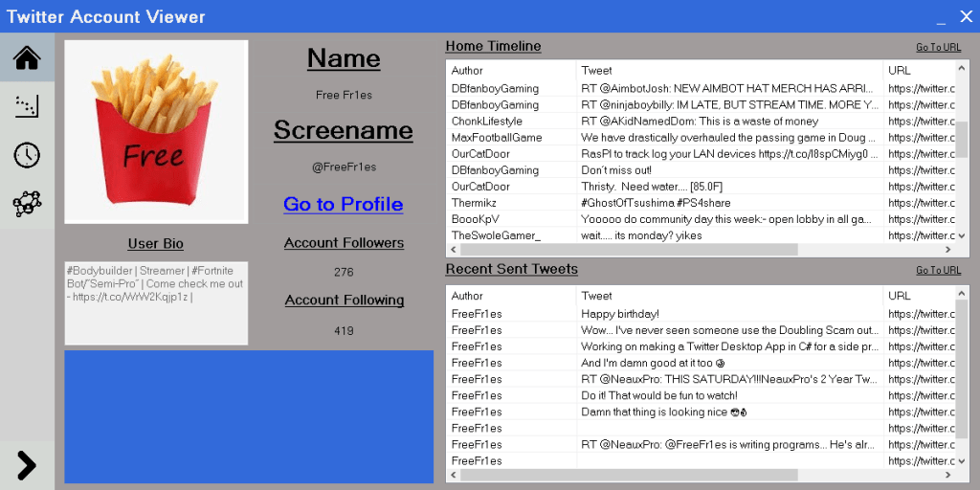Select the clock history icon
The height and width of the screenshot is (490, 980).
pos(27,155)
